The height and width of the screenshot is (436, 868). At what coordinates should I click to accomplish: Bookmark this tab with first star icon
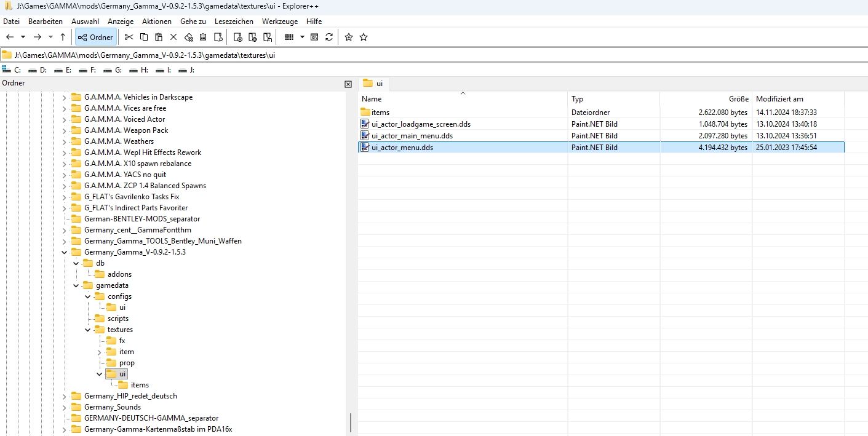pos(349,37)
